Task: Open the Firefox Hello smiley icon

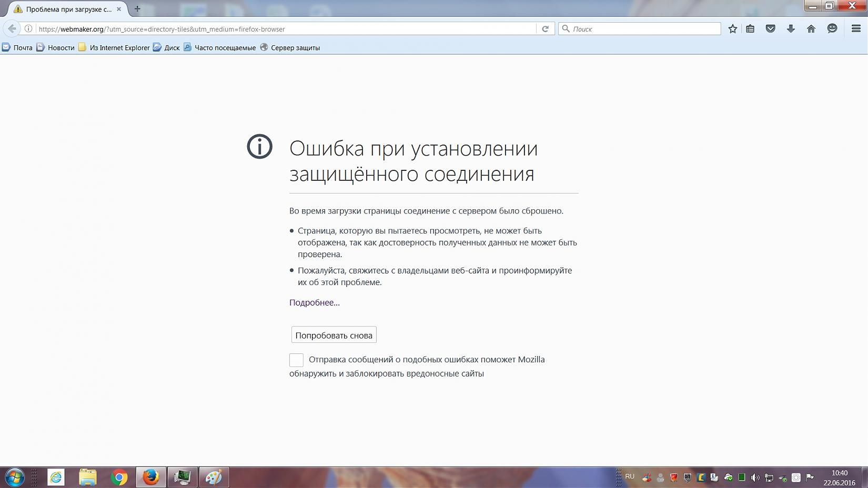Action: coord(832,29)
